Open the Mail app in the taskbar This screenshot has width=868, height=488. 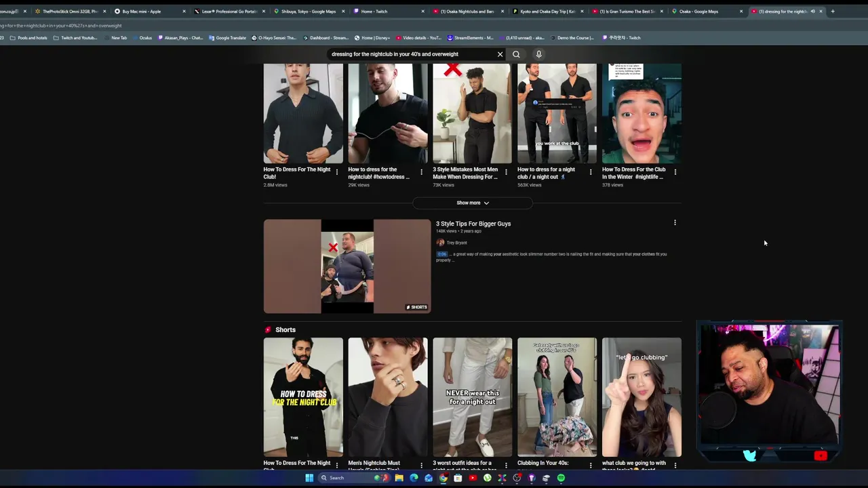pyautogui.click(x=429, y=478)
